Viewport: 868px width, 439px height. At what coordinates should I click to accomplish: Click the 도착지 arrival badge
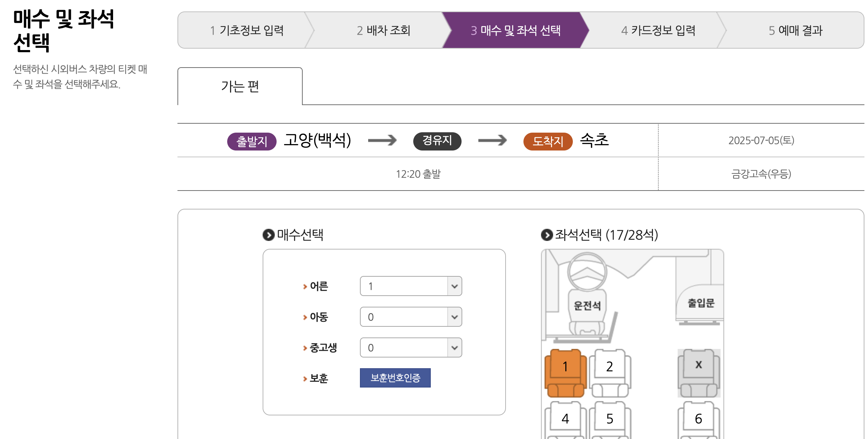tap(548, 141)
